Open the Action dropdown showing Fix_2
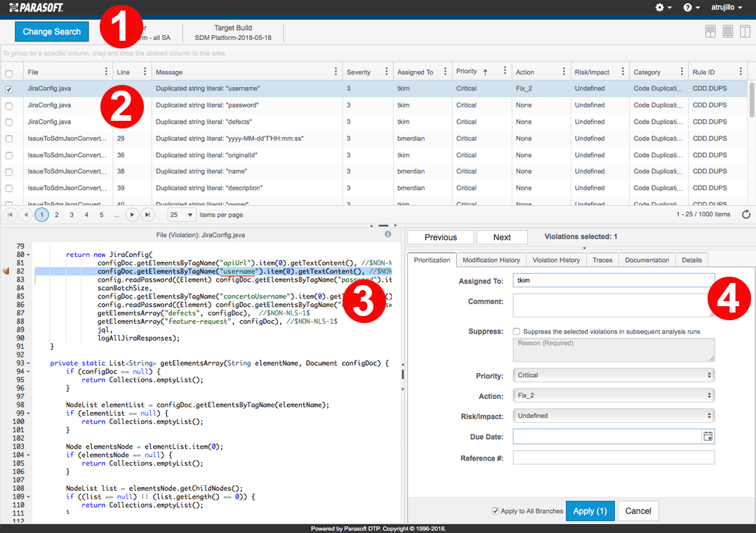756x533 pixels. (614, 395)
